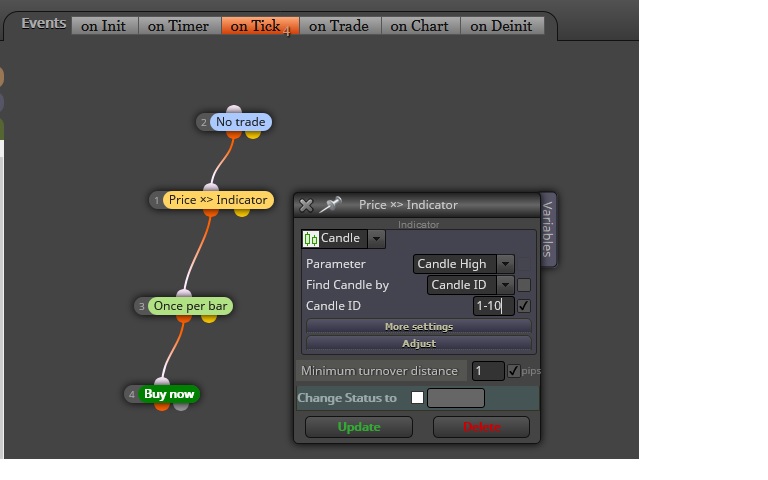Open the Find Candle by dropdown
Image resolution: width=768 pixels, height=480 pixels.
505,285
